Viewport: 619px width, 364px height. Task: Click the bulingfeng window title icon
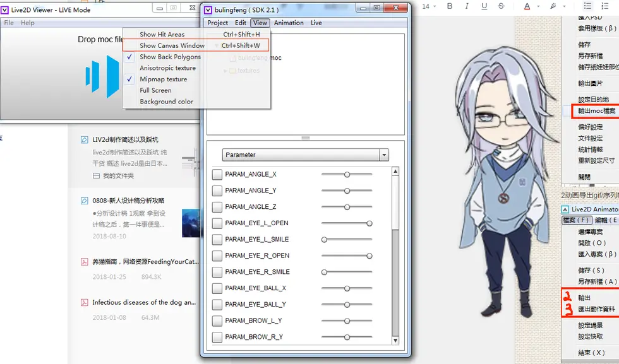(208, 10)
